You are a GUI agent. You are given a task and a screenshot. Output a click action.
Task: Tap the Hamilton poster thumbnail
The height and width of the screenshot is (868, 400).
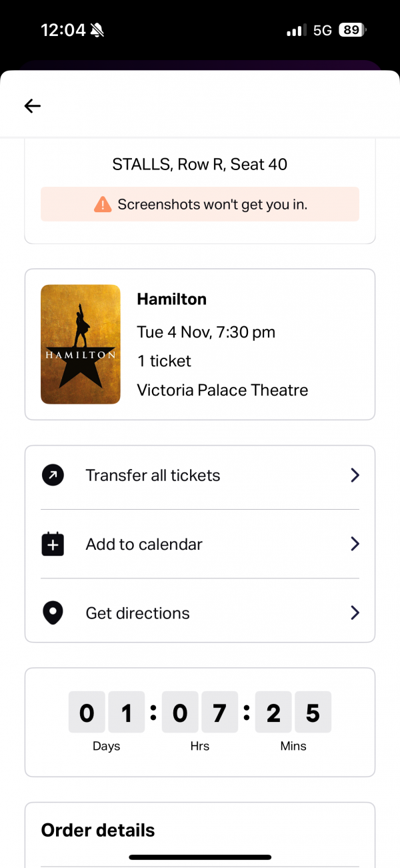click(x=81, y=344)
